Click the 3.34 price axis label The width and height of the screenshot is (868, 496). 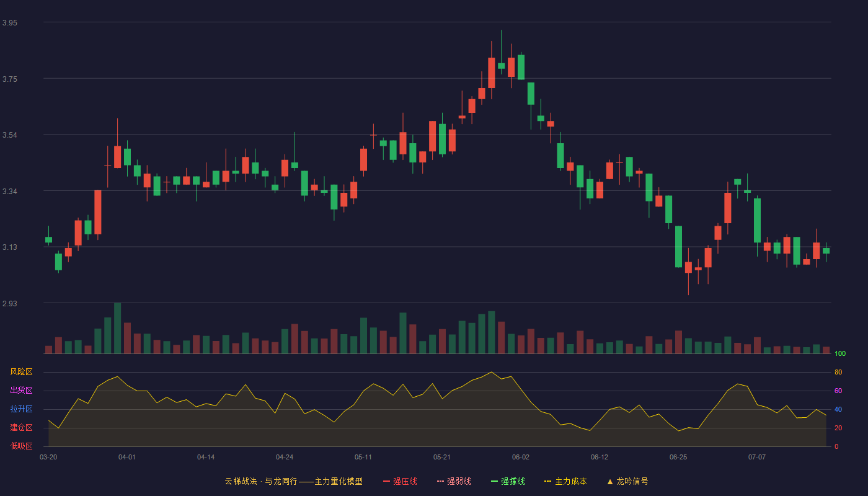(10, 191)
